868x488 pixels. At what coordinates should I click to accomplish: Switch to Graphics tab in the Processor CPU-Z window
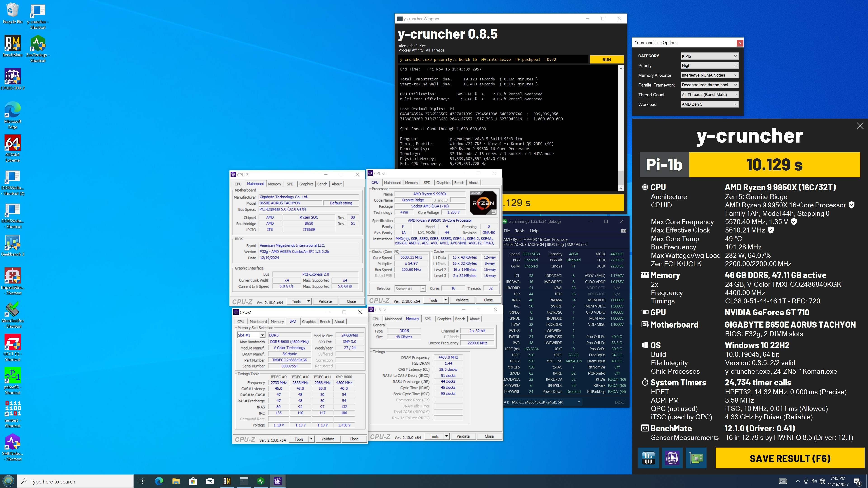443,183
